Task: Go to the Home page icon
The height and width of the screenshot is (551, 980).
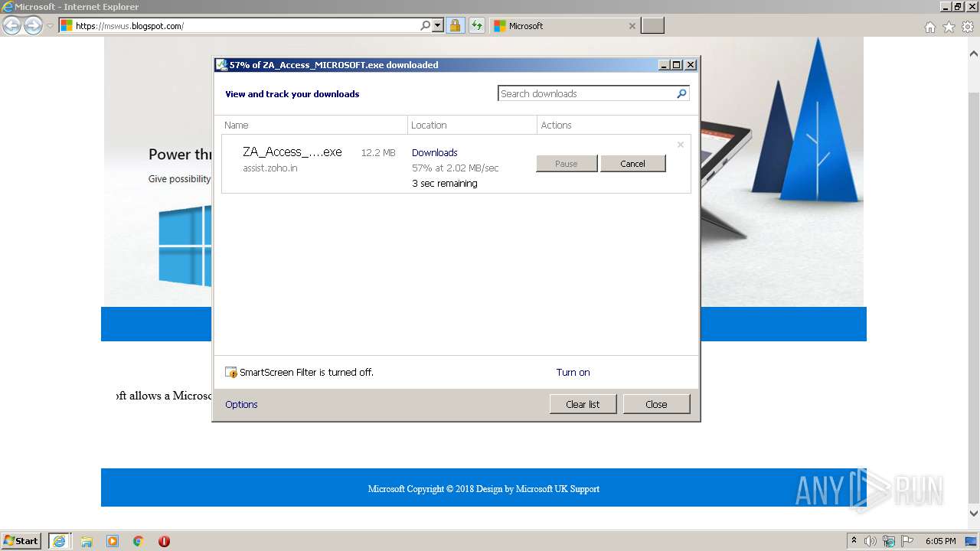Action: [x=929, y=27]
